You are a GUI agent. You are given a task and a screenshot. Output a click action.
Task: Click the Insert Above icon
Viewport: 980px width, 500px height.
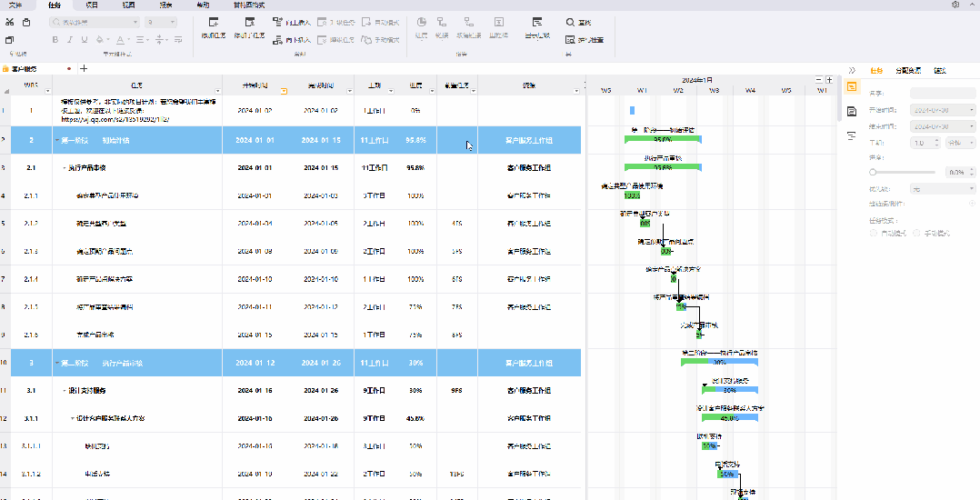pyautogui.click(x=278, y=23)
